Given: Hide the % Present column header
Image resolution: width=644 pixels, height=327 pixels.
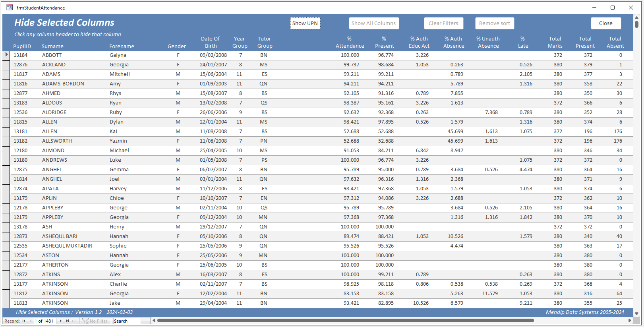Looking at the screenshot, I should [x=385, y=42].
